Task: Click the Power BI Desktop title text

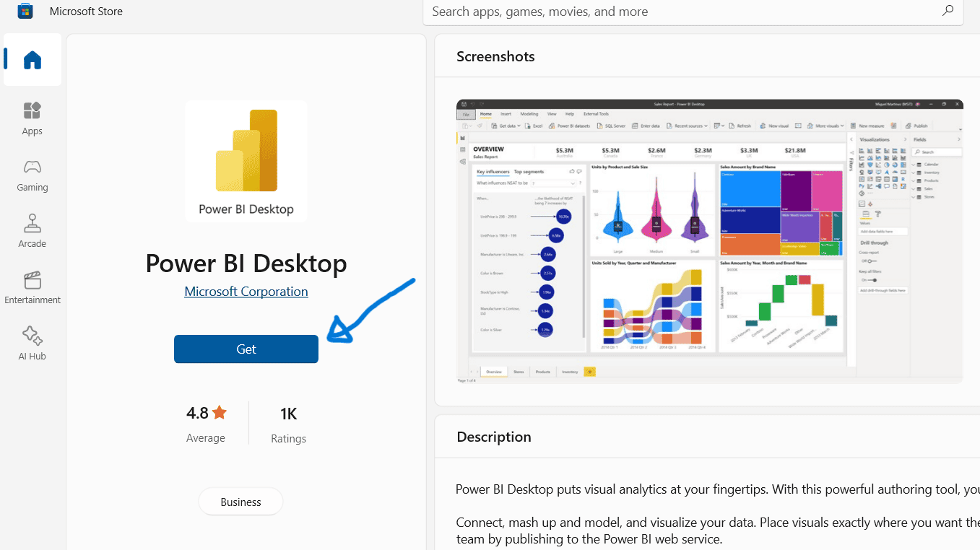Action: coord(246,263)
